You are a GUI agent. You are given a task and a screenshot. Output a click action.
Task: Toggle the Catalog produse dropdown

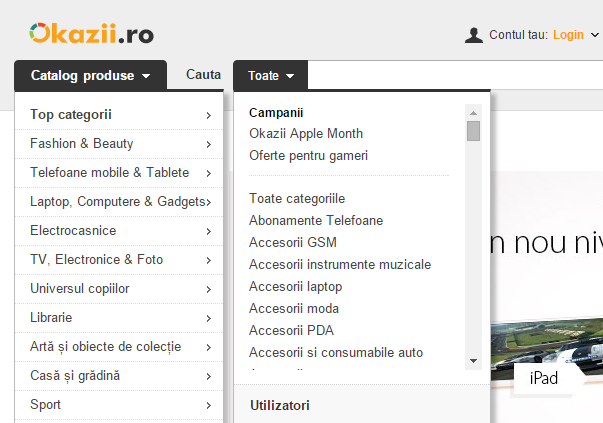click(90, 75)
